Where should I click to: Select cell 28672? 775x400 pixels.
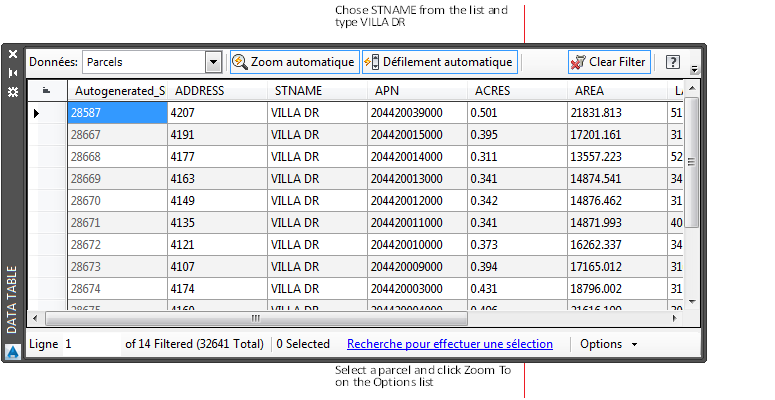pos(118,245)
